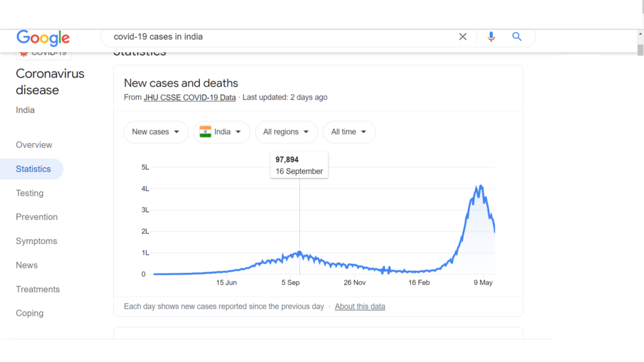The image size is (644, 362).
Task: Open JHU CSSE COVID-19 Data link
Action: click(x=190, y=97)
